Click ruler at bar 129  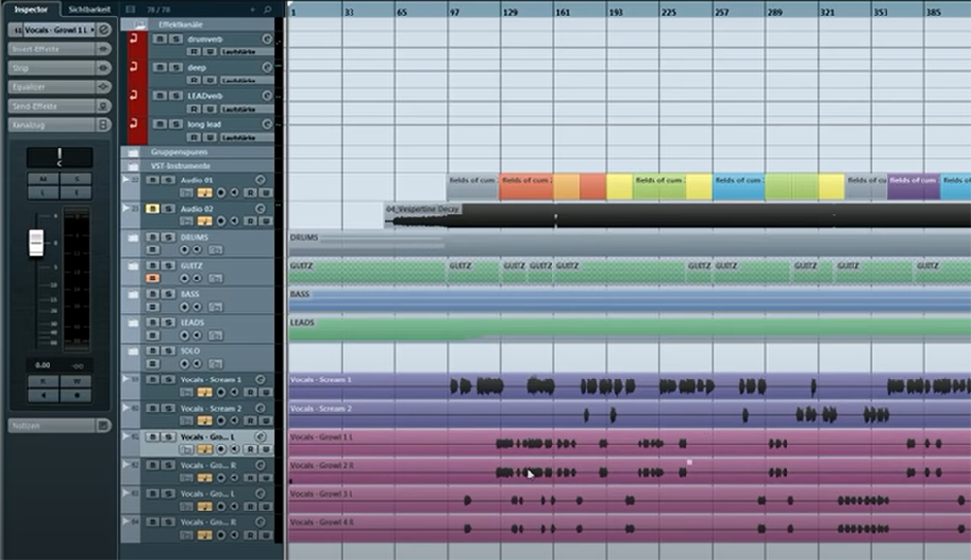click(x=510, y=12)
